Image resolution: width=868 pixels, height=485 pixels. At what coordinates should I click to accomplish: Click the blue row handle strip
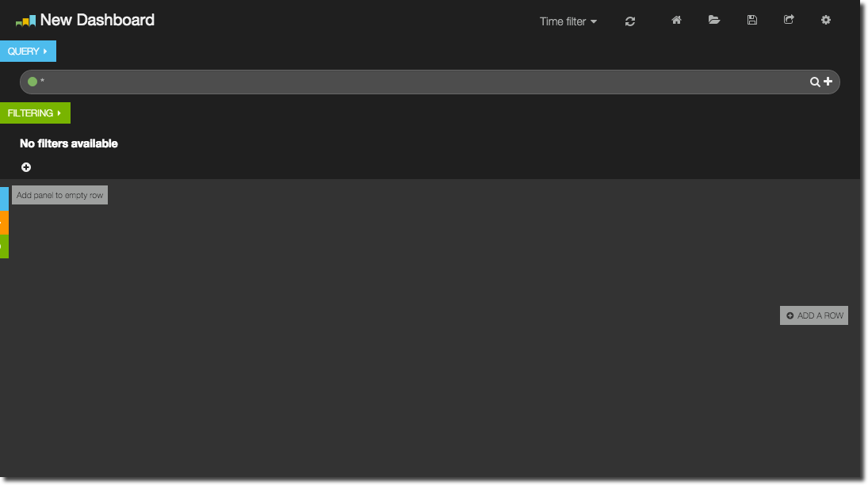4,198
